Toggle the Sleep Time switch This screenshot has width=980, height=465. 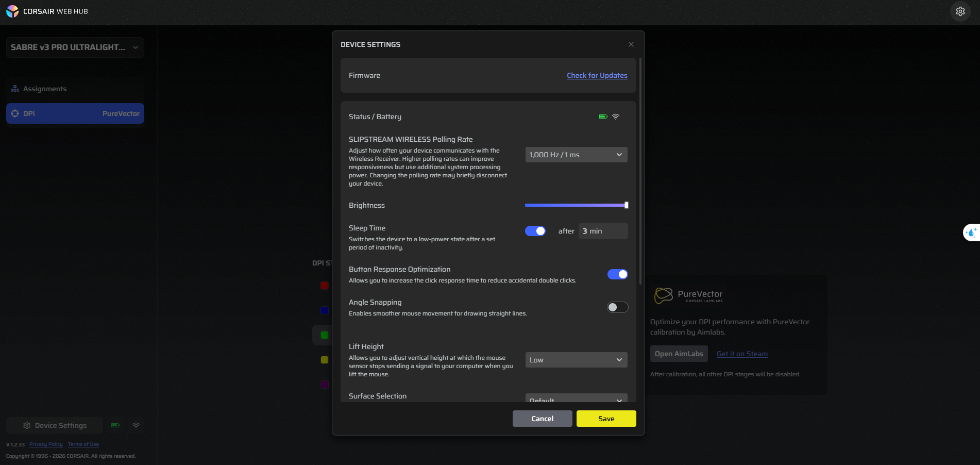(535, 231)
